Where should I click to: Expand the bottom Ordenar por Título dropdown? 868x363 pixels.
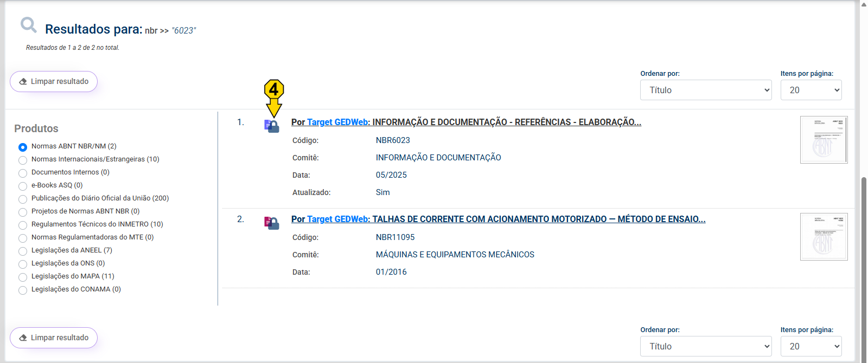[706, 346]
